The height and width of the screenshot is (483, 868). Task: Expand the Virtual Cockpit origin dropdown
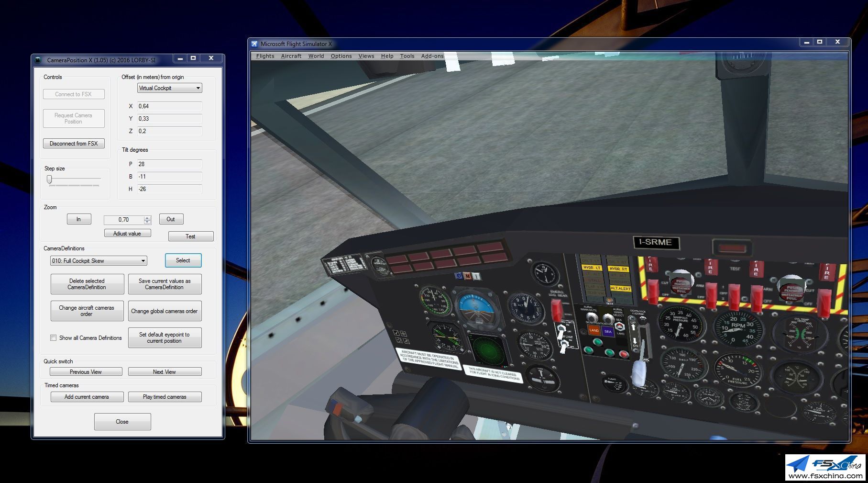click(169, 88)
